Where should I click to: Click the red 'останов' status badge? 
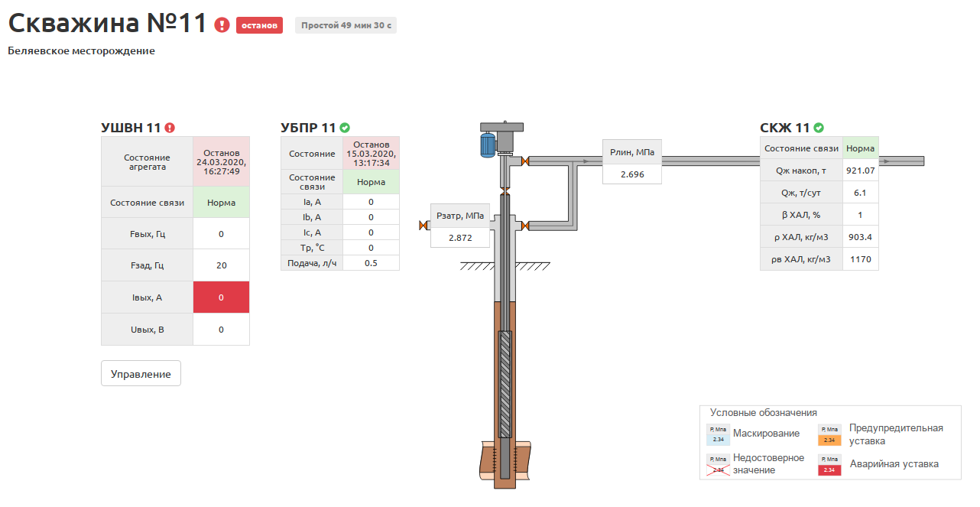pyautogui.click(x=259, y=25)
